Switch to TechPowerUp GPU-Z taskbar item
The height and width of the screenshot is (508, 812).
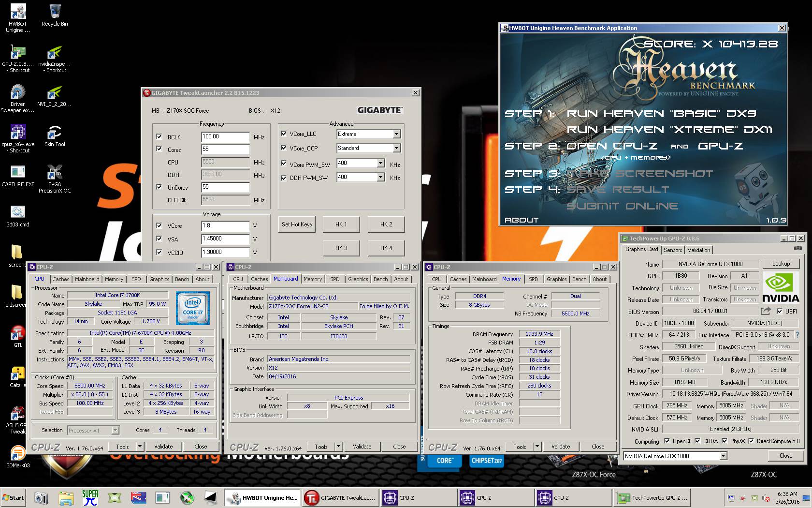point(652,497)
